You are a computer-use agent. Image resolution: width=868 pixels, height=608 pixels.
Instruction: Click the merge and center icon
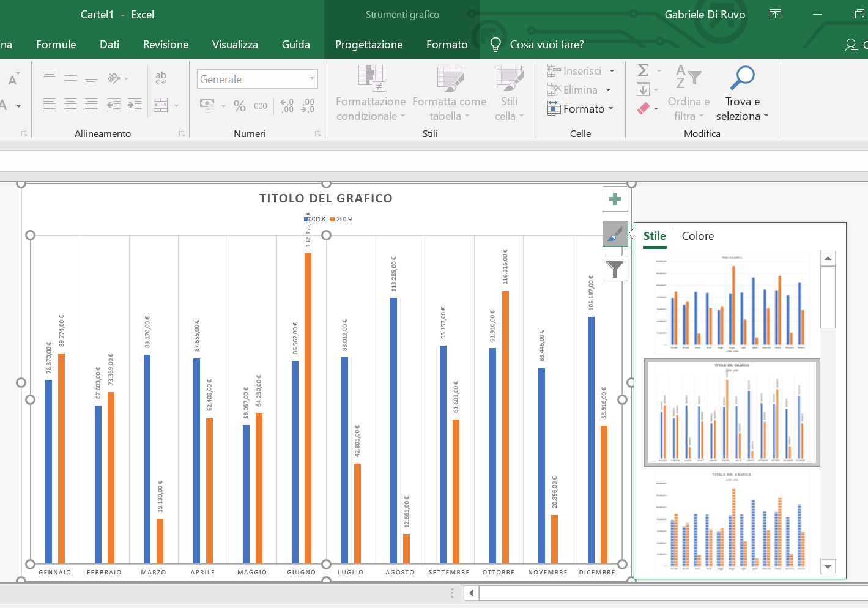click(160, 105)
